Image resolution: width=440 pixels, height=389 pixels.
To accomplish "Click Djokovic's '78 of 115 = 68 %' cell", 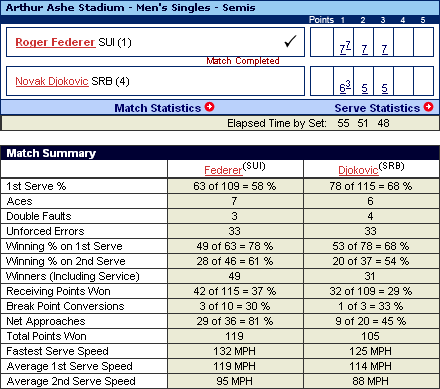I will pyautogui.click(x=371, y=186).
